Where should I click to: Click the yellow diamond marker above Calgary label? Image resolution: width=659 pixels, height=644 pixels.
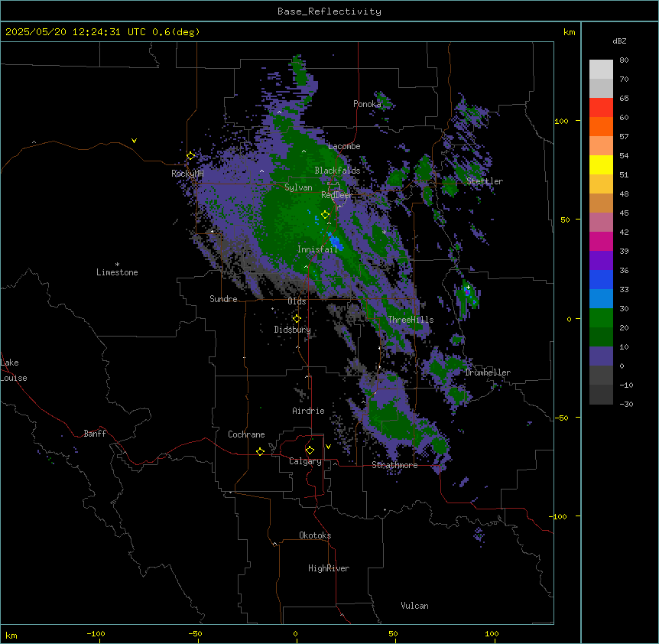click(310, 450)
